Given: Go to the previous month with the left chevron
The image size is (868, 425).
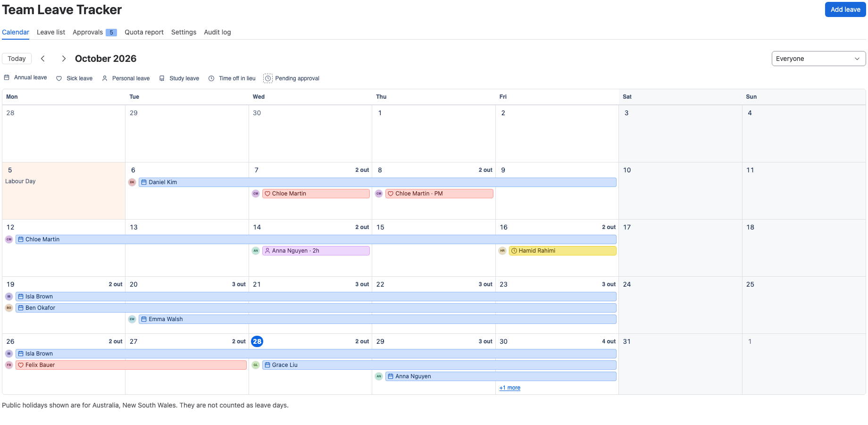Looking at the screenshot, I should (43, 59).
